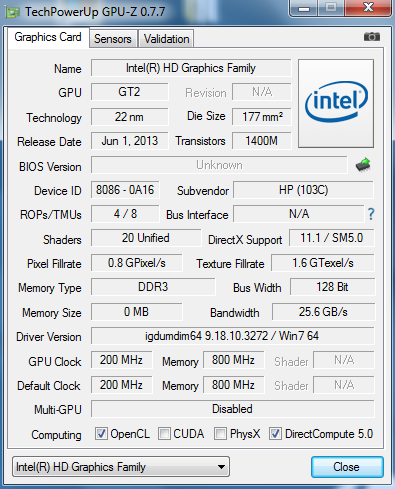Screen dimensions: 395x489
Task: Click the Bandwidth value 25.6 GB/s
Action: click(x=323, y=312)
